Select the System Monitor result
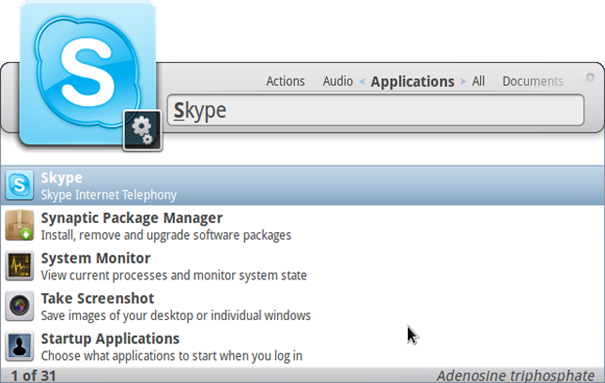Image resolution: width=605 pixels, height=383 pixels. coord(302,266)
